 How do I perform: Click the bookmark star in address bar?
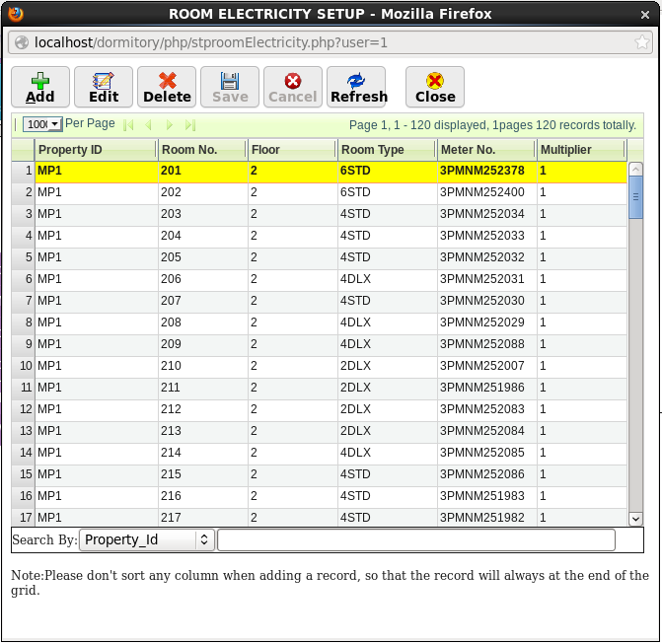[642, 43]
